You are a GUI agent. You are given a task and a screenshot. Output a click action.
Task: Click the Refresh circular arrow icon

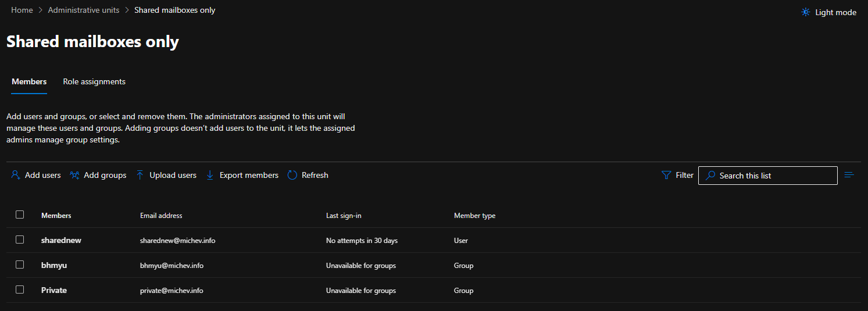(292, 175)
